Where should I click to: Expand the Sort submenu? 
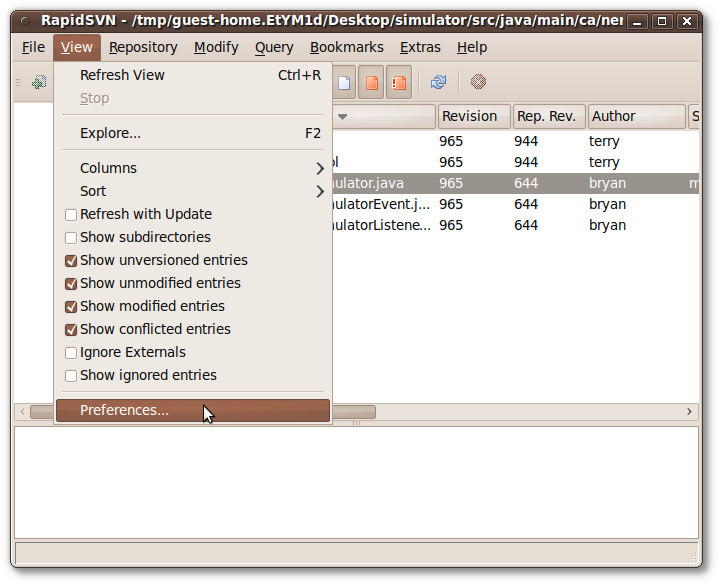click(193, 191)
